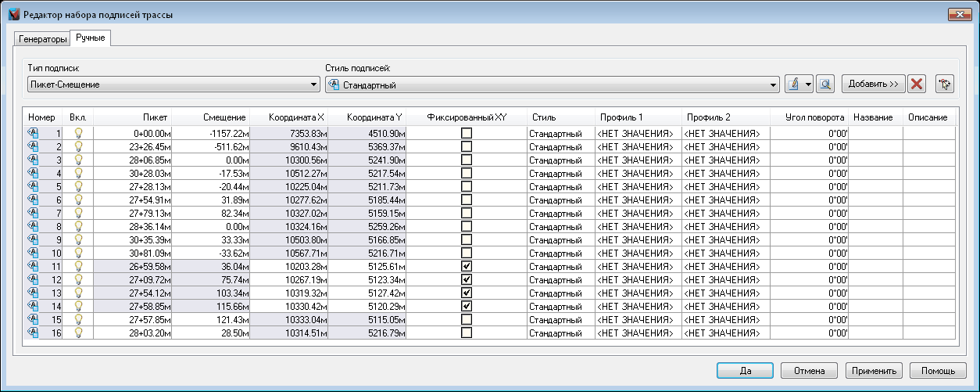Click the light bulb icon in row 8
Image resolution: width=980 pixels, height=392 pixels.
point(78,226)
